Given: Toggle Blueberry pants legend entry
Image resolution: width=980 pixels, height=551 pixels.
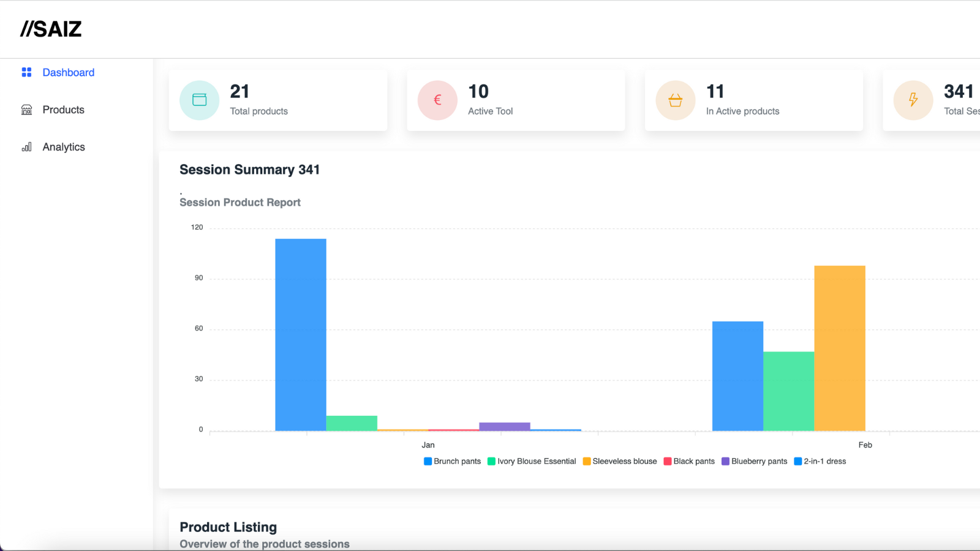Looking at the screenshot, I should 754,461.
